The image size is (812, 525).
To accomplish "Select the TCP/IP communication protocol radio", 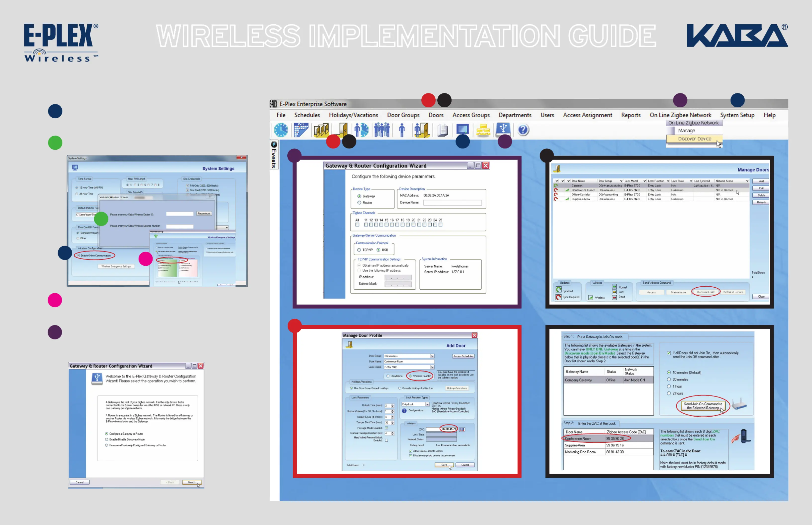I will point(359,250).
